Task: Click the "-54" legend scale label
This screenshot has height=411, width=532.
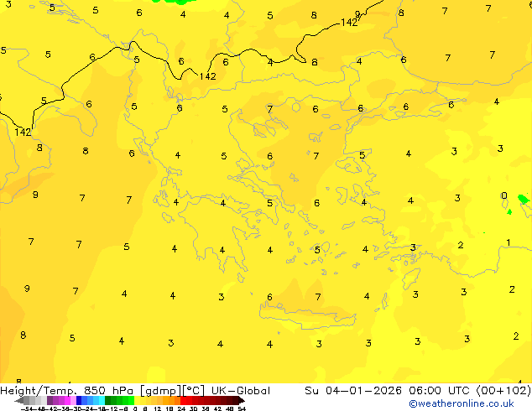Action: tap(27, 408)
